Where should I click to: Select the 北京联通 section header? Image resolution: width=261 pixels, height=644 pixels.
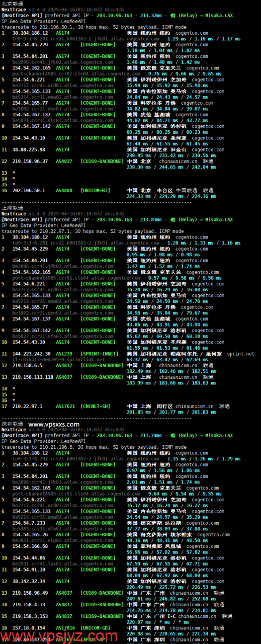tap(12, 4)
